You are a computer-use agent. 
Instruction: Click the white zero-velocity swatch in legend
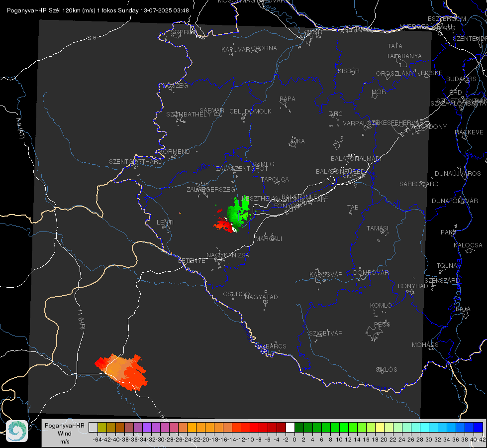290,427
